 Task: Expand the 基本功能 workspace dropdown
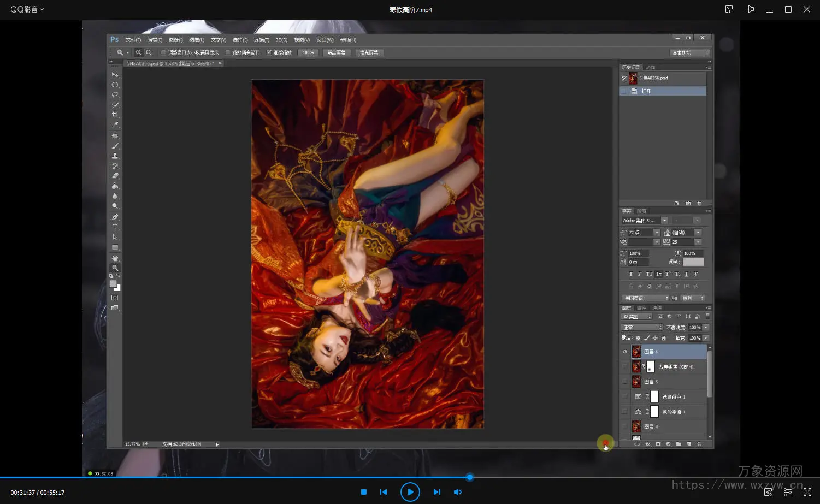tap(689, 53)
